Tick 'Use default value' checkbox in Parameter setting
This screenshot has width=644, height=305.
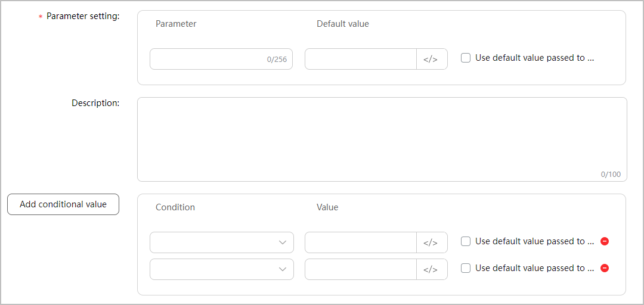pos(465,58)
